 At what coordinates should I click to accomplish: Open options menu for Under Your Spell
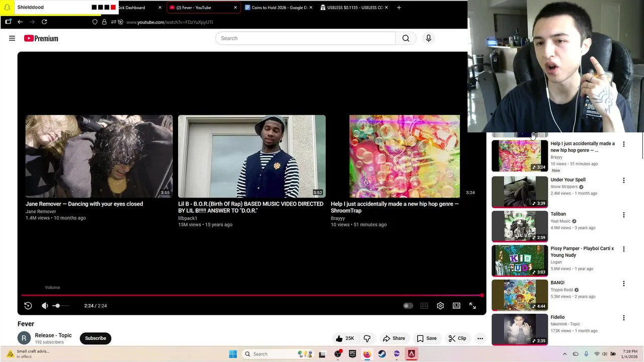tap(624, 180)
